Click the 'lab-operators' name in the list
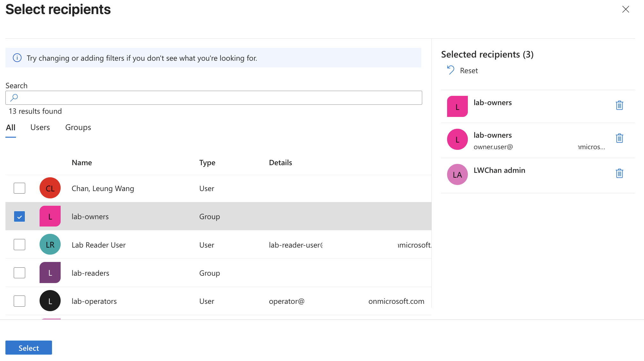 point(94,301)
